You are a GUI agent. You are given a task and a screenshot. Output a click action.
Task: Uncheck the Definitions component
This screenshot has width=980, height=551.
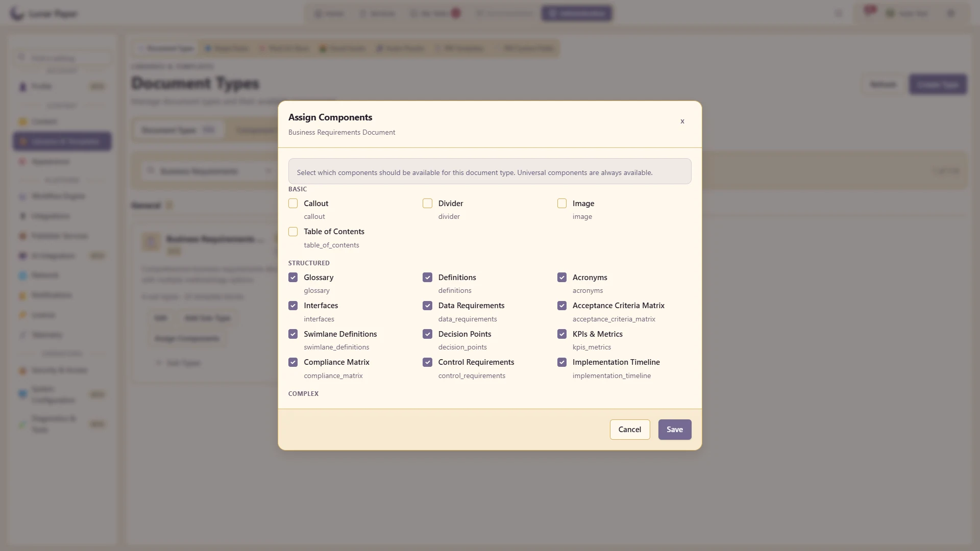click(427, 278)
